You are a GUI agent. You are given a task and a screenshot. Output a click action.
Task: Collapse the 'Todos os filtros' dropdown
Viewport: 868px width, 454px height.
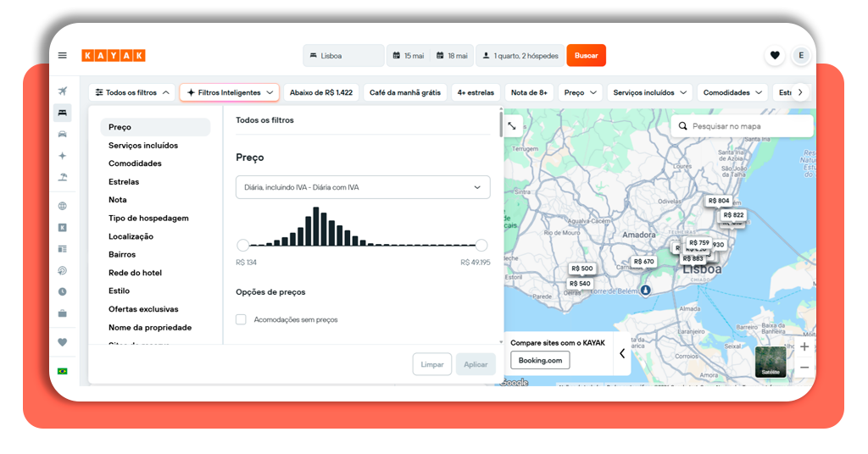[x=131, y=92]
